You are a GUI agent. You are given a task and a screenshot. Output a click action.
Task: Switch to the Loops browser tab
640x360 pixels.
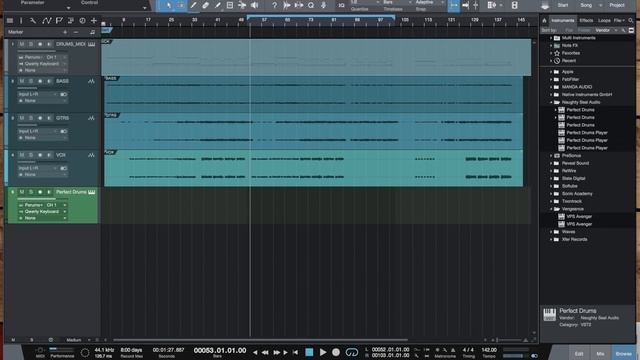604,20
